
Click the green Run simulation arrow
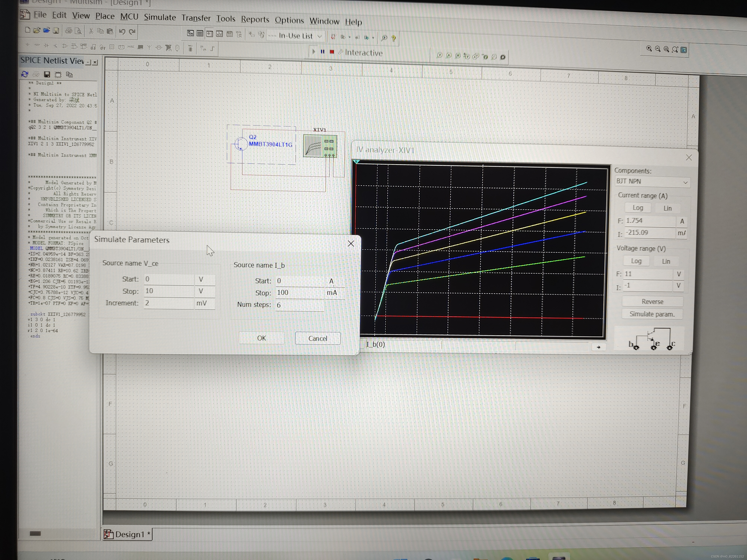tap(314, 52)
